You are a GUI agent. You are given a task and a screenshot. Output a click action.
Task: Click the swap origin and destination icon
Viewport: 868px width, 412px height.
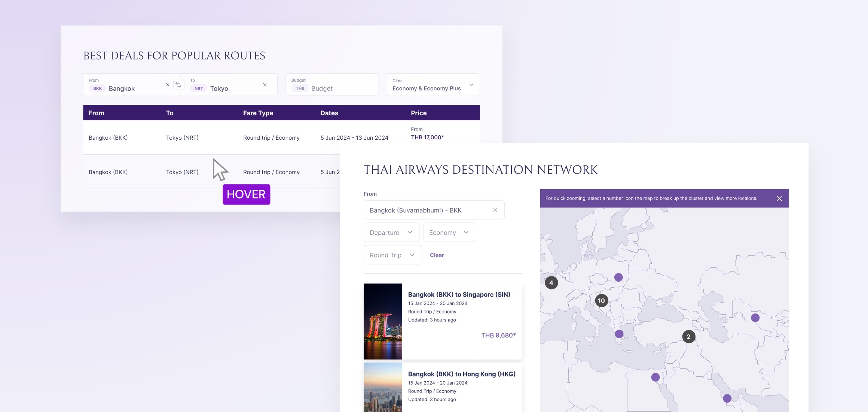[178, 85]
